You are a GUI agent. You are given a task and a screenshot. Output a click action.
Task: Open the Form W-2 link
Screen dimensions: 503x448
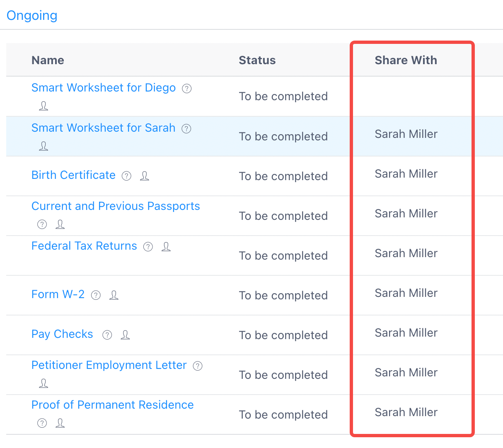tap(58, 294)
